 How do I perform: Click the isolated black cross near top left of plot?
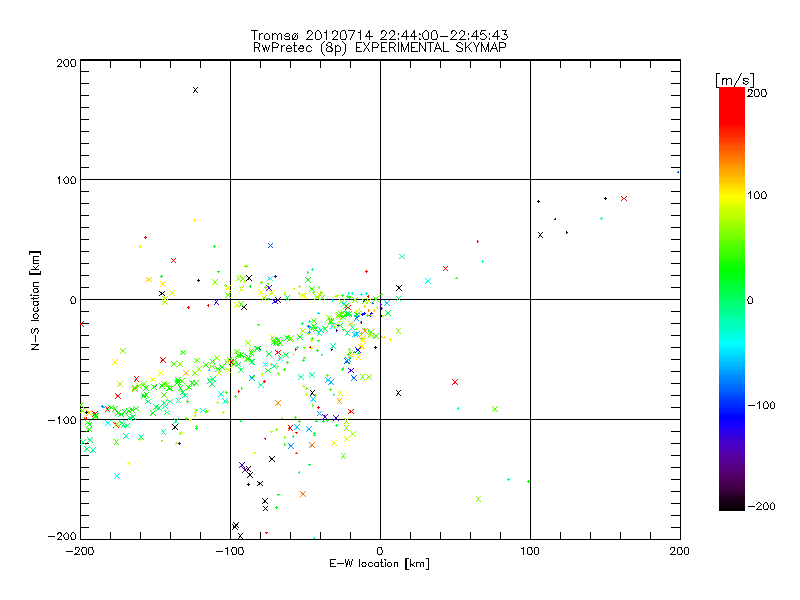click(195, 90)
